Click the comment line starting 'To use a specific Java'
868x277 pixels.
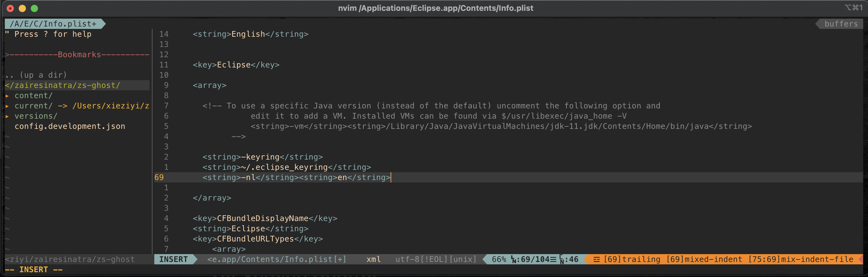(431, 106)
